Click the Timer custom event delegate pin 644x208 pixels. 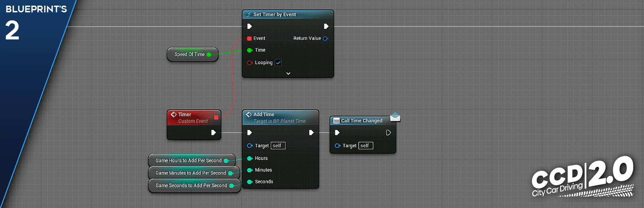216,117
